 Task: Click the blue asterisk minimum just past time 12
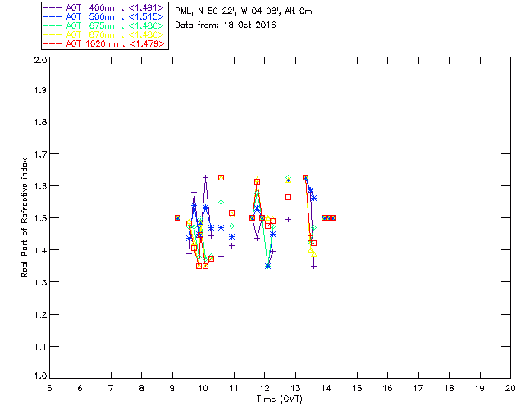267,267
